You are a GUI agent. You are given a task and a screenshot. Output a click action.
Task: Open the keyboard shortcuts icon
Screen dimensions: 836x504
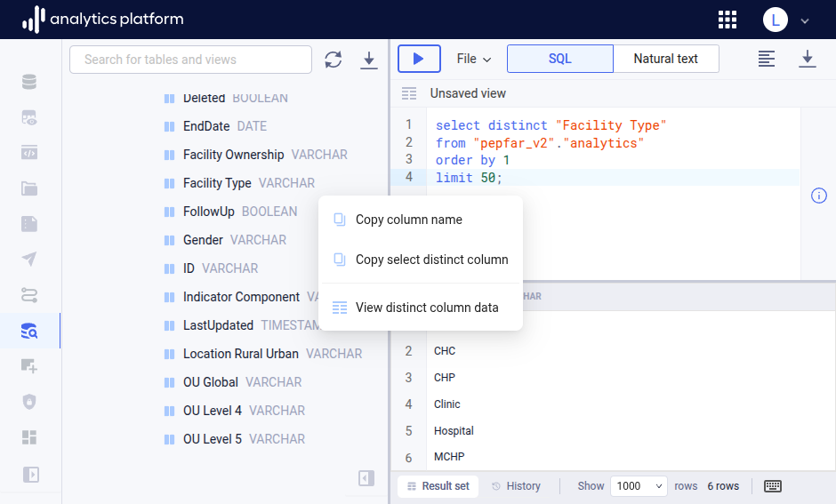[773, 486]
